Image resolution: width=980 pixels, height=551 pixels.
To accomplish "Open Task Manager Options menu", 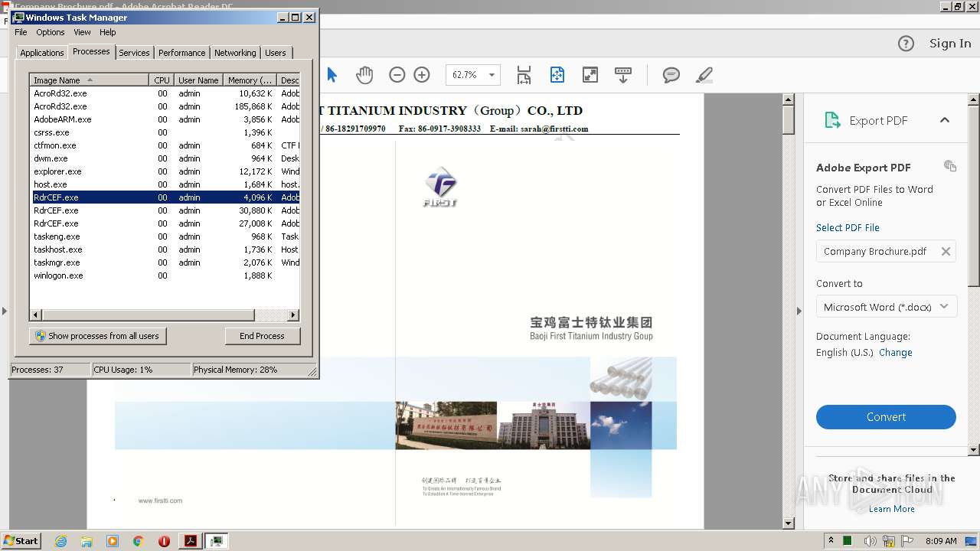I will point(51,32).
